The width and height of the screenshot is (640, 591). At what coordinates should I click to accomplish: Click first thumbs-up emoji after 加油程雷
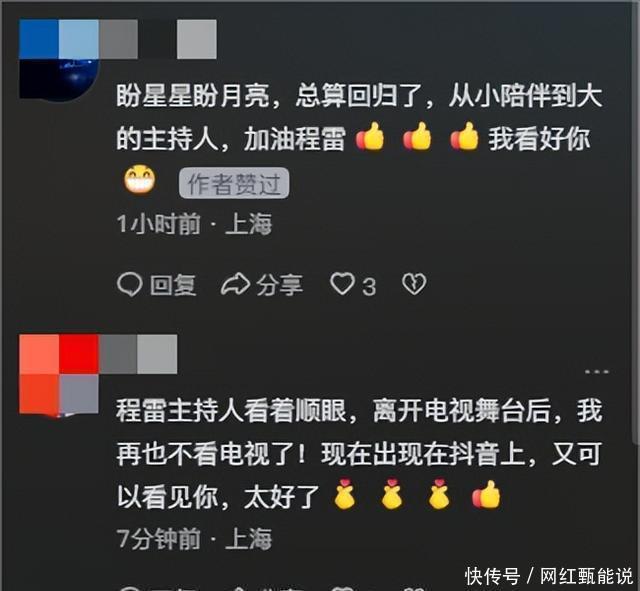[x=370, y=136]
